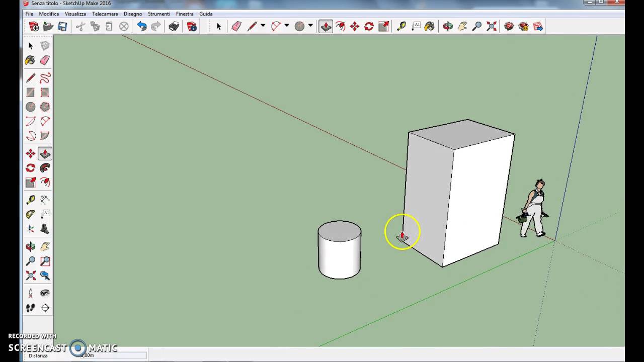The image size is (644, 362).
Task: Open the Guida menu
Action: pyautogui.click(x=206, y=14)
